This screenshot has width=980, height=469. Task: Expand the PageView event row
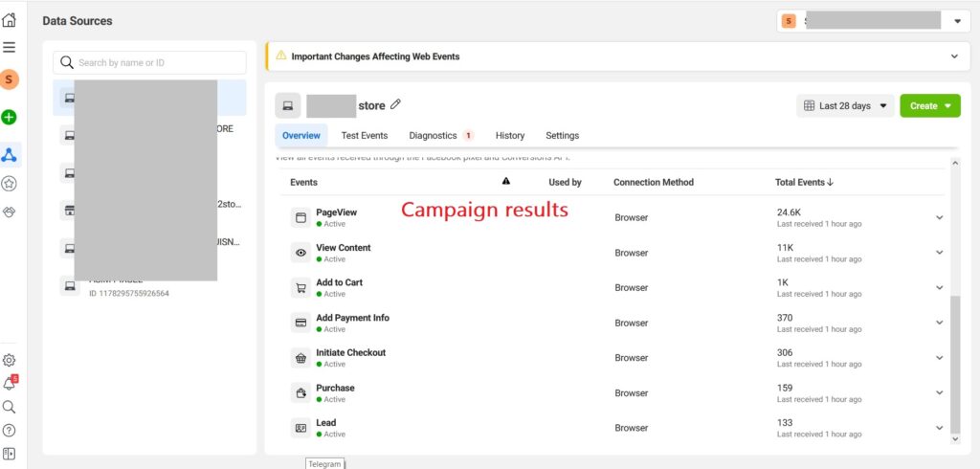[x=938, y=217]
